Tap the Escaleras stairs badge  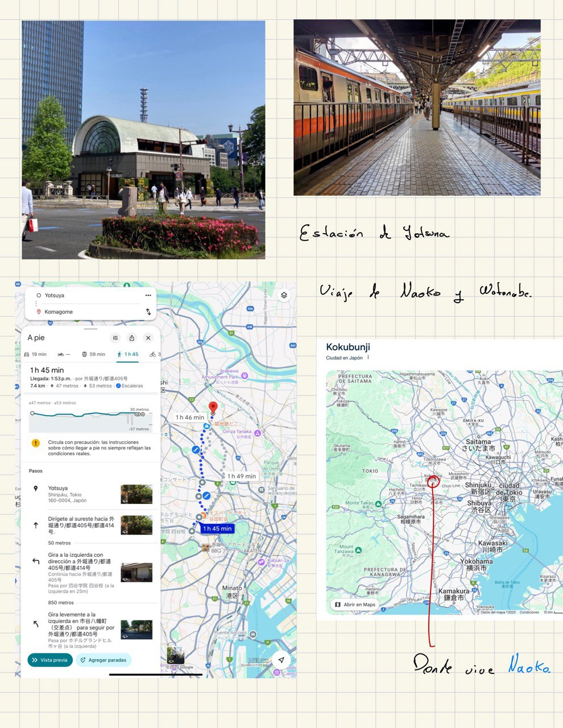pyautogui.click(x=130, y=386)
